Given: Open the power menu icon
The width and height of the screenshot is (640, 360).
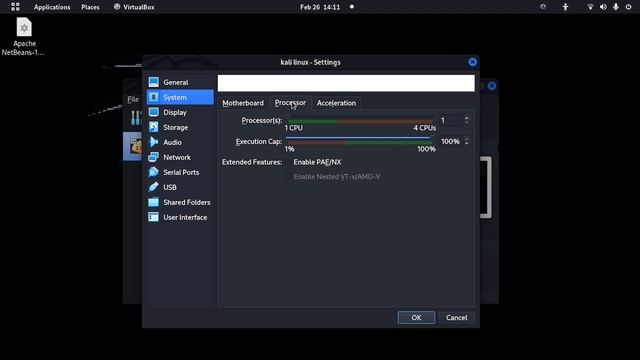Looking at the screenshot, I should pyautogui.click(x=628, y=7).
